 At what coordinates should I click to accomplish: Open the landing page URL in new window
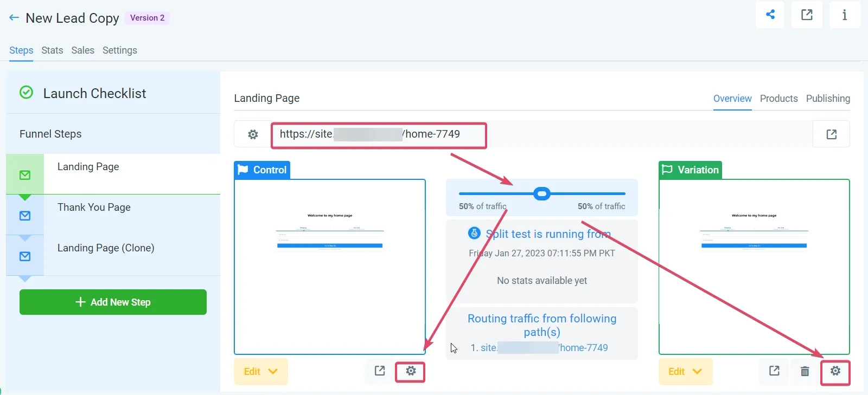(831, 134)
